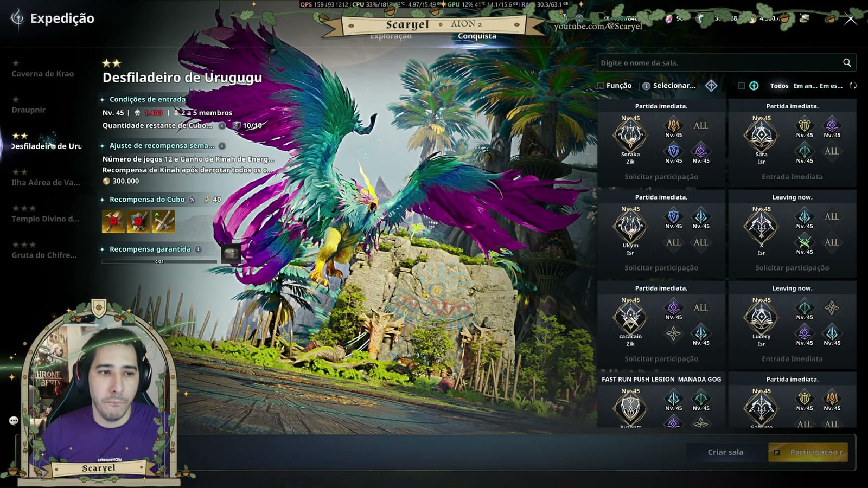Request participation in Soraka's room
Screen dimensions: 868x488
click(x=661, y=177)
